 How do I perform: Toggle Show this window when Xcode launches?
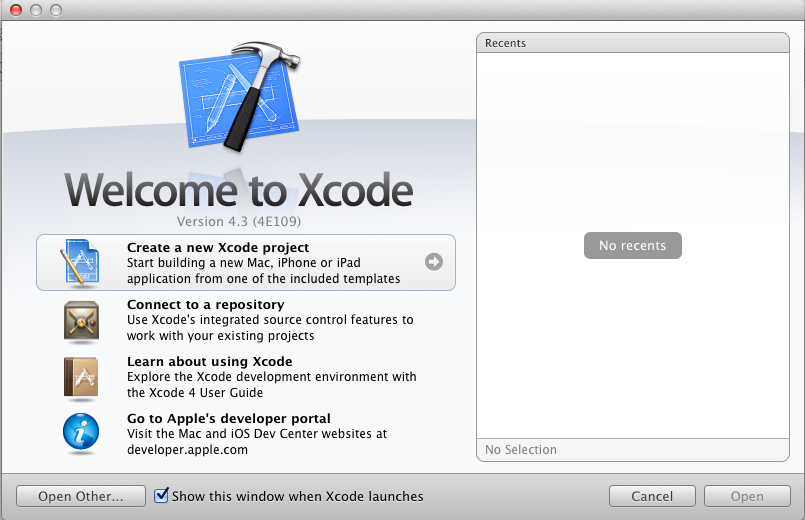tap(161, 495)
